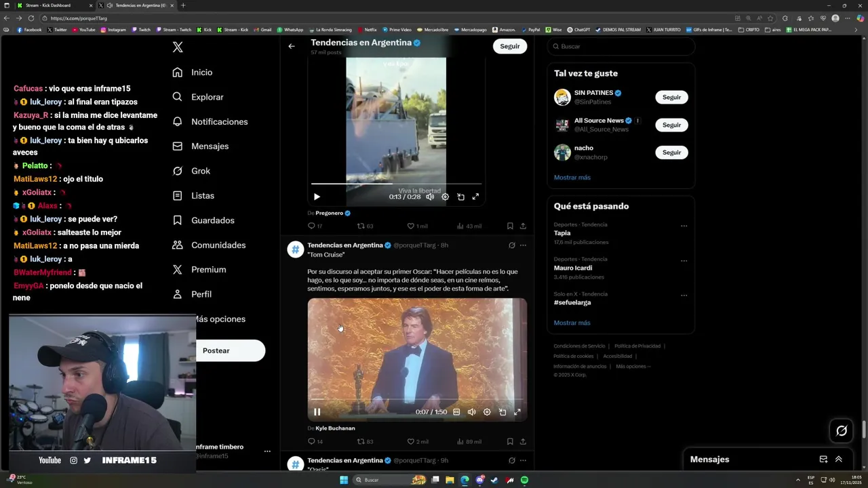This screenshot has width=868, height=488.
Task: Play the paused truck video
Action: coord(317,197)
